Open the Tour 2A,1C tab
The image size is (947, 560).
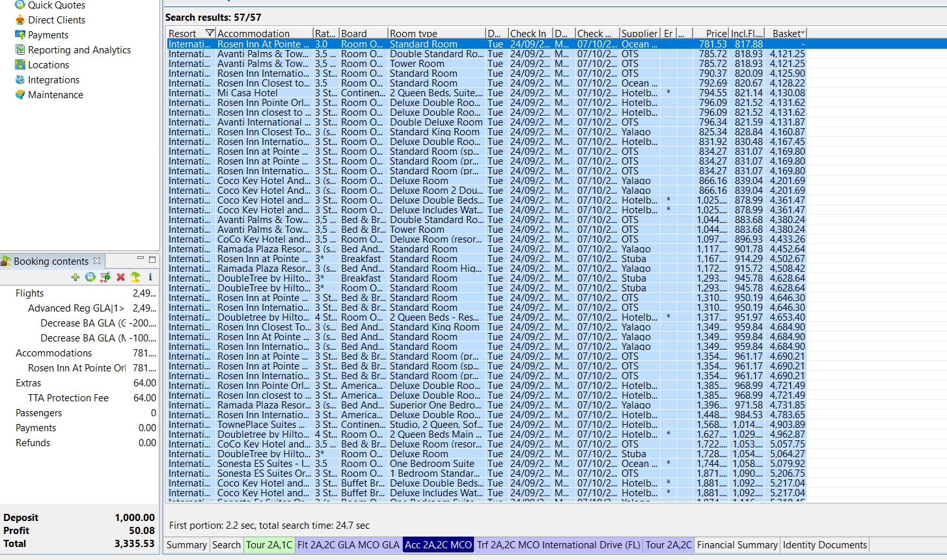coord(269,545)
